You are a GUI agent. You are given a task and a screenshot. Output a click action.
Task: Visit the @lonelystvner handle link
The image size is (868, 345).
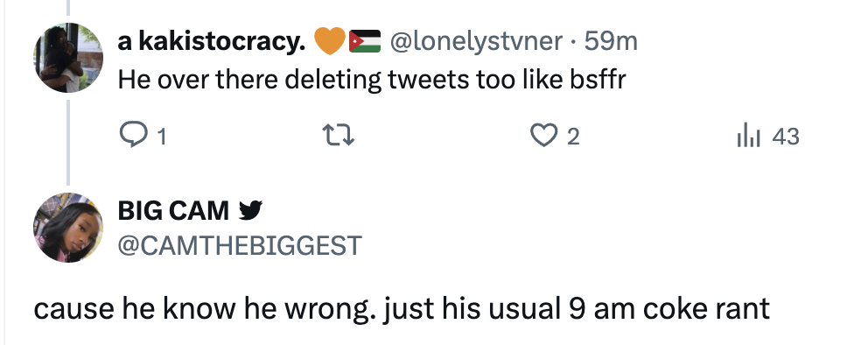pyautogui.click(x=477, y=41)
